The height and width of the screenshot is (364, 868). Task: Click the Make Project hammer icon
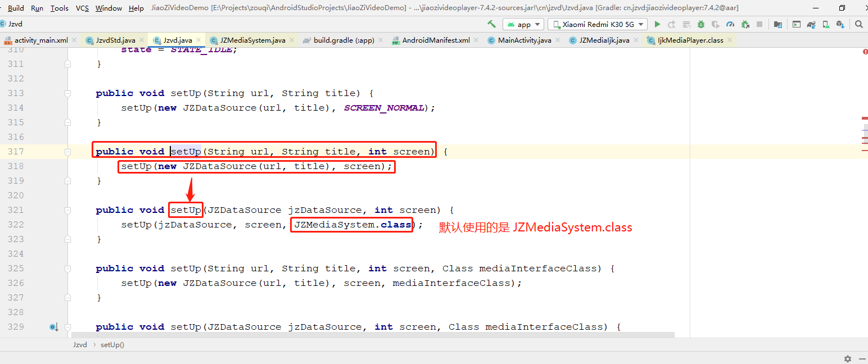(x=492, y=24)
